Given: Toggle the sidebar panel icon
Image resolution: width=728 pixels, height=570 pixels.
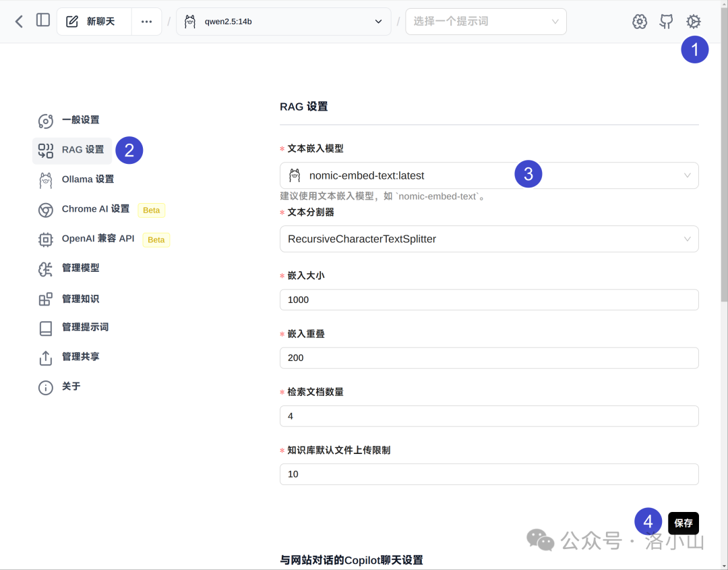Looking at the screenshot, I should (x=43, y=20).
